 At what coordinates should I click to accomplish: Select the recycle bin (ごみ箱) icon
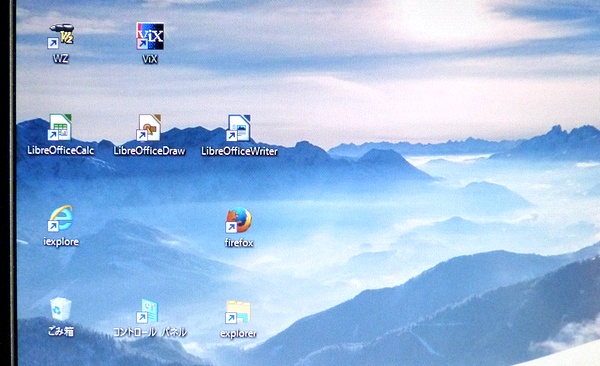60,309
